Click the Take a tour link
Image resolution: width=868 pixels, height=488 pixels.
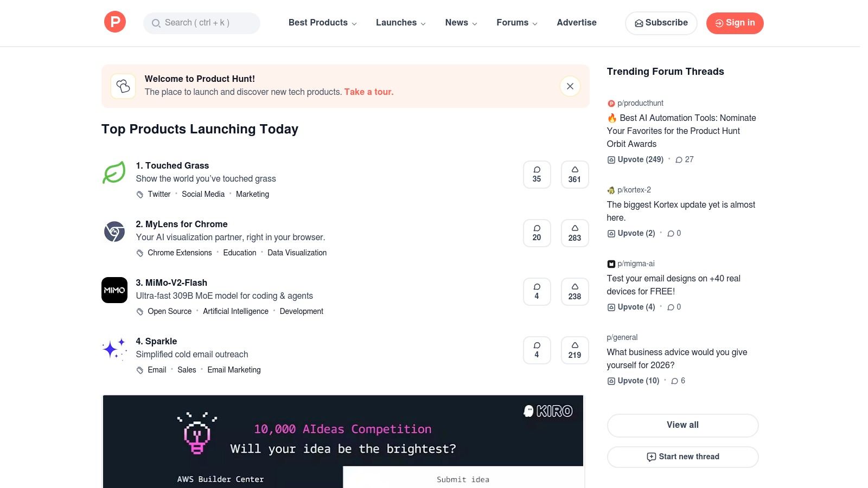click(368, 92)
